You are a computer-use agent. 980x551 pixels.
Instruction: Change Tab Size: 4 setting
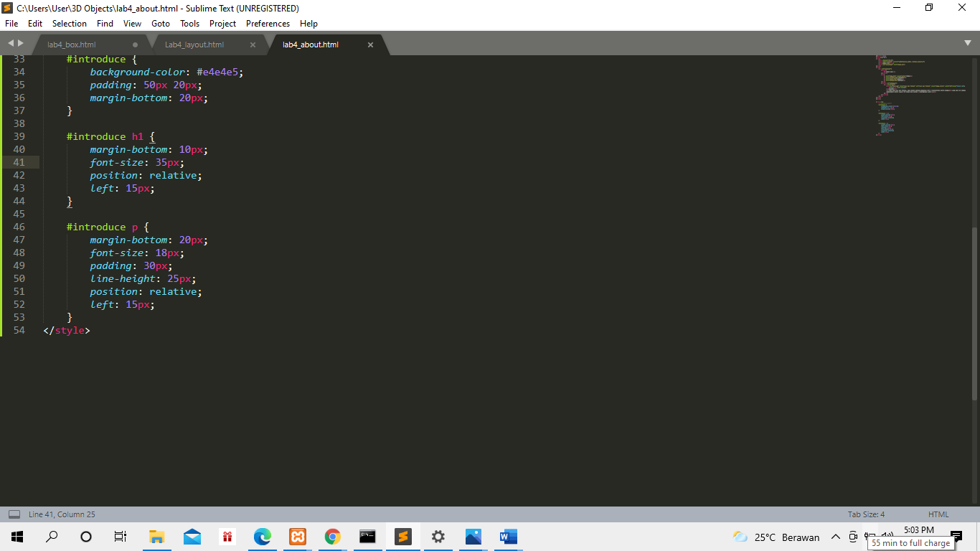[866, 514]
